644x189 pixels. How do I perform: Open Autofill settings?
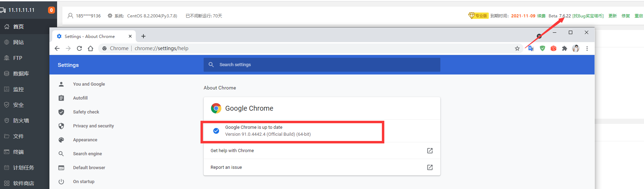(80, 98)
